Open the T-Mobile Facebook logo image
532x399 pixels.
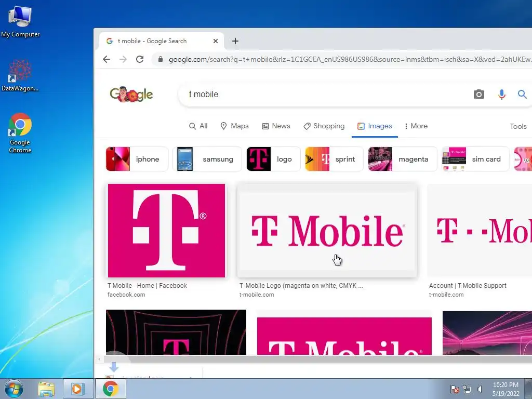point(166,231)
